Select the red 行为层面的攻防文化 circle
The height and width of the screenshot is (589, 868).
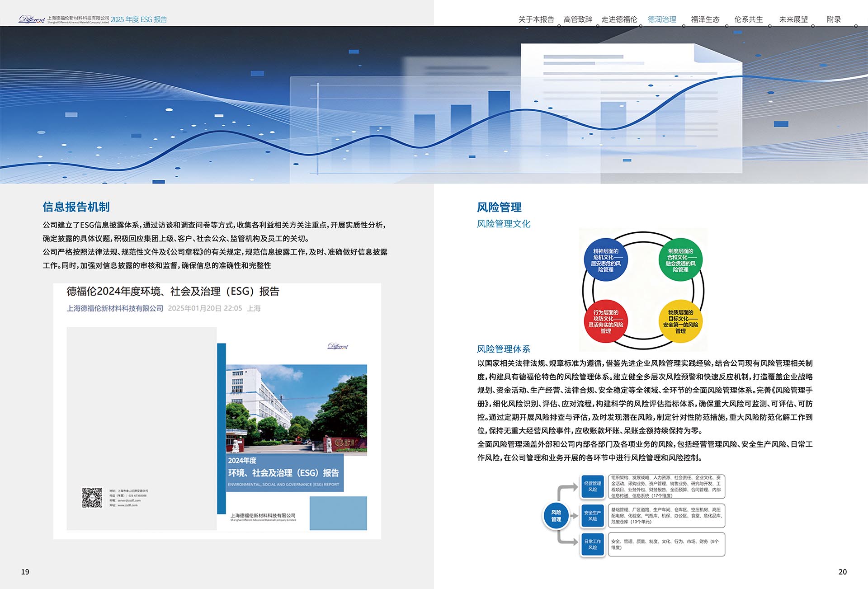[606, 323]
